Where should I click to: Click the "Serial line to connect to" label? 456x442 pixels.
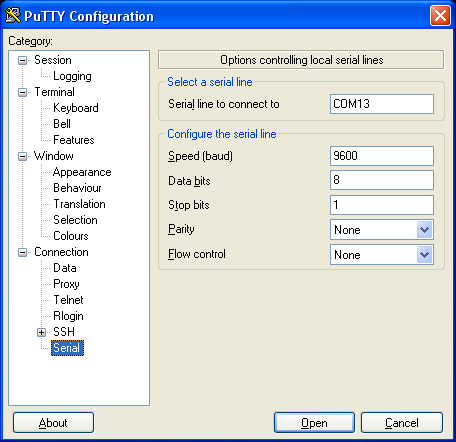click(x=224, y=104)
